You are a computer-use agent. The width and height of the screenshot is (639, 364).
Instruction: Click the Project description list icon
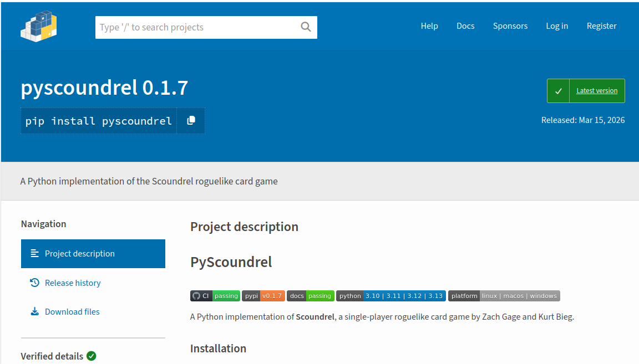click(x=34, y=253)
